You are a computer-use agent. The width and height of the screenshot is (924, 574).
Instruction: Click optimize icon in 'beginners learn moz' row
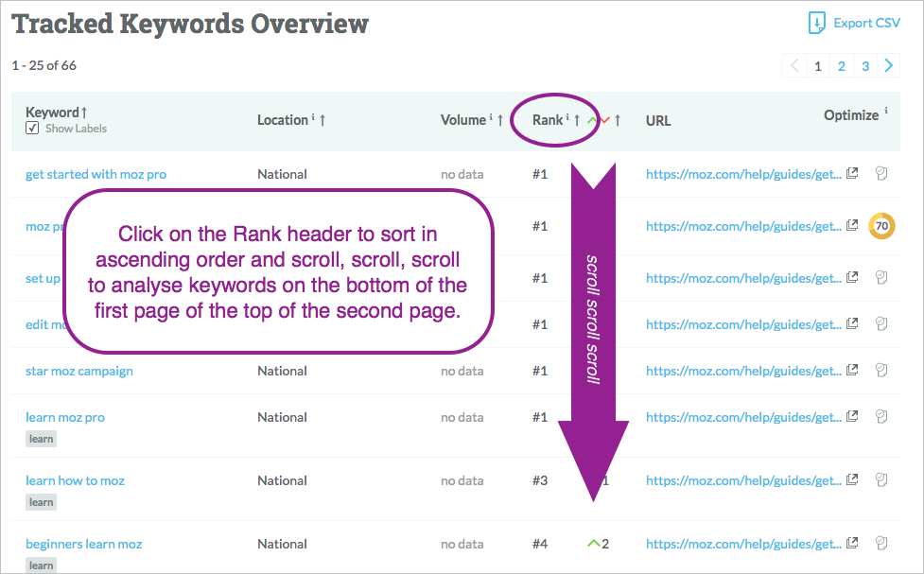(881, 544)
